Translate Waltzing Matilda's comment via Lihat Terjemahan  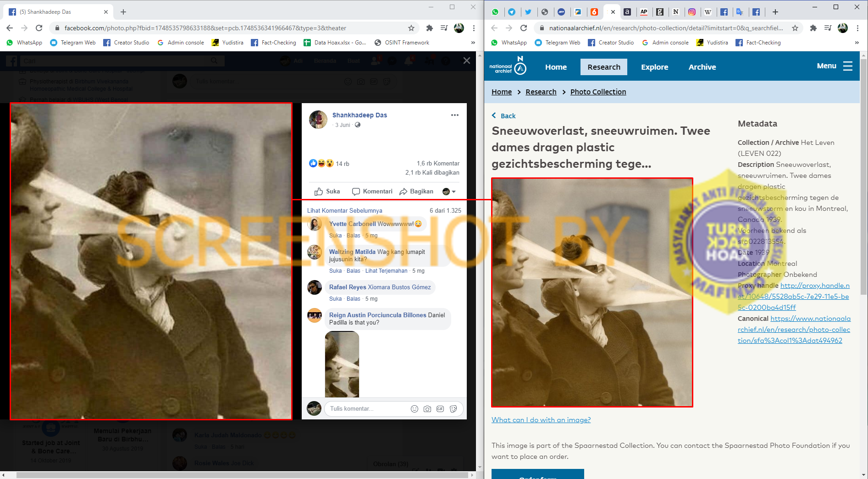(x=386, y=271)
